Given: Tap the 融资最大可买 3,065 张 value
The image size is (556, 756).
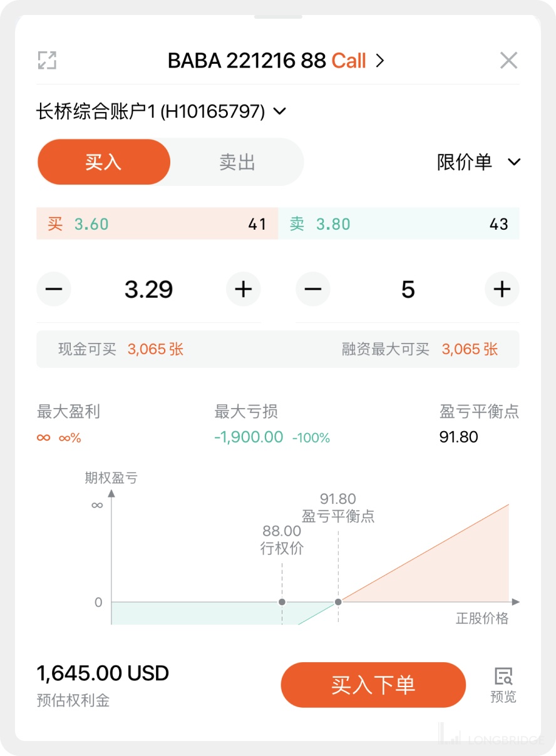Looking at the screenshot, I should (x=470, y=349).
